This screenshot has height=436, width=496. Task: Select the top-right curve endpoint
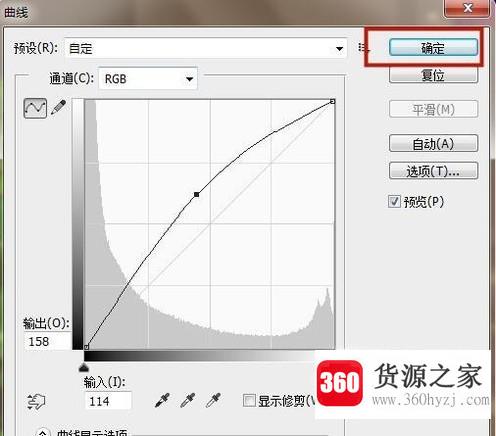[332, 101]
